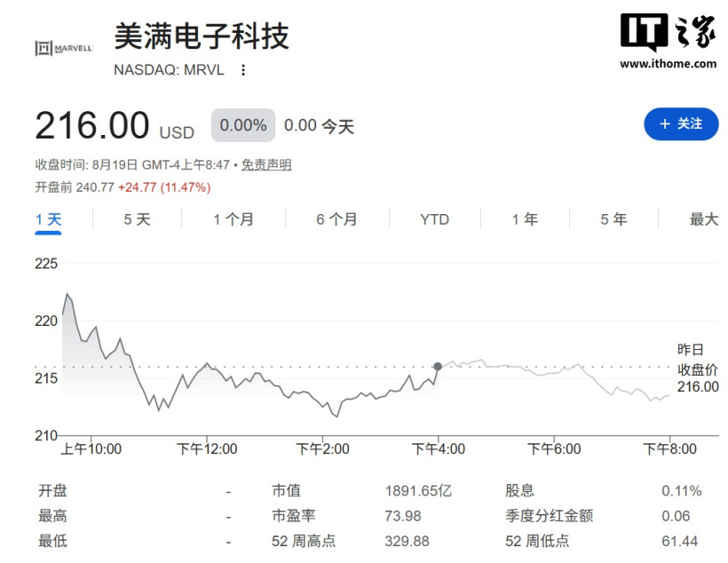Switch to the 5 年 range tab

(x=613, y=219)
